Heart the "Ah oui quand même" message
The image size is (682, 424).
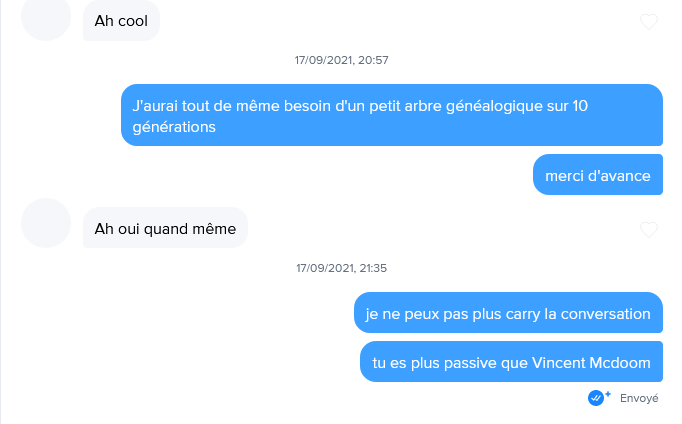pyautogui.click(x=649, y=229)
